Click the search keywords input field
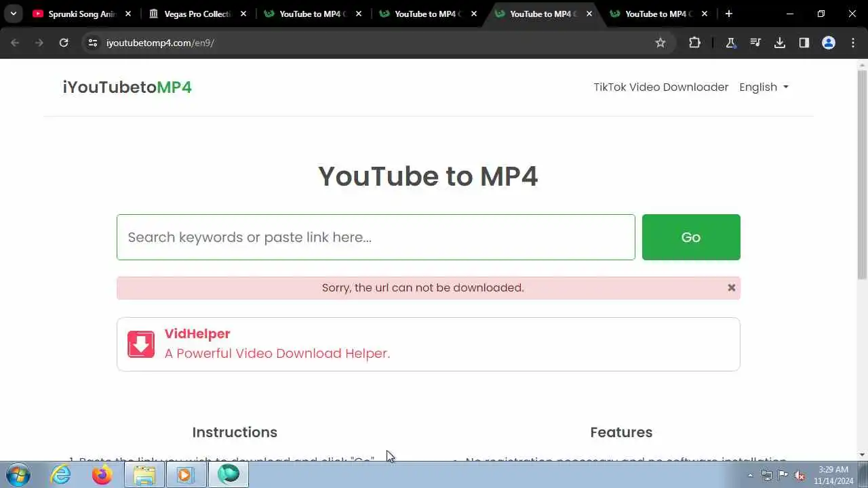The height and width of the screenshot is (488, 868). (x=376, y=237)
